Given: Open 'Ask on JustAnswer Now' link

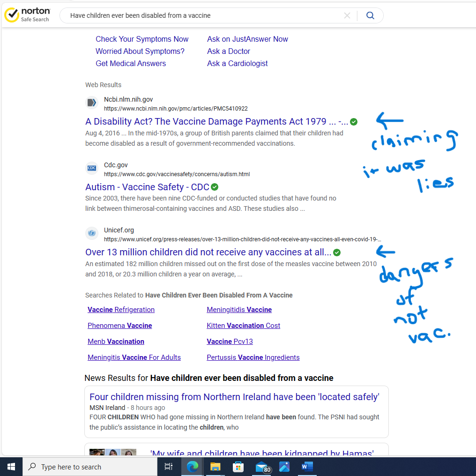Looking at the screenshot, I should click(x=247, y=39).
